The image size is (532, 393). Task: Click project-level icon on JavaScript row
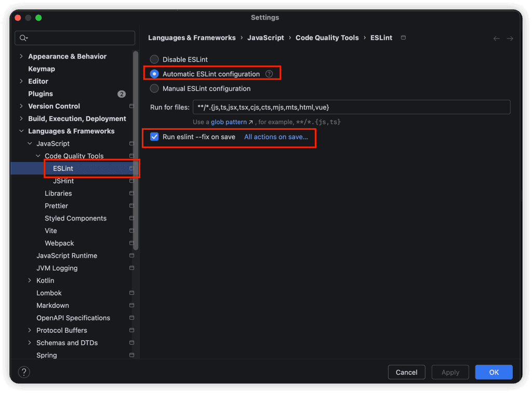[131, 143]
